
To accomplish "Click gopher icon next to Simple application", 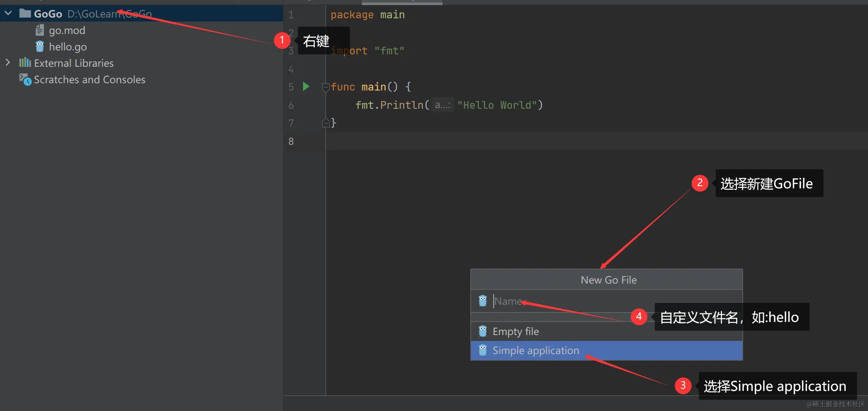I will [x=482, y=350].
